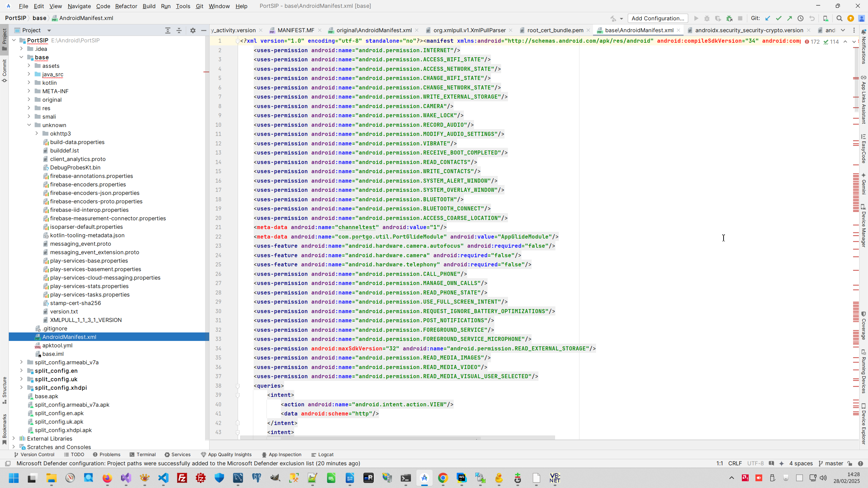Update project via the blue Git arrow icon
This screenshot has width=868, height=488.
768,18
